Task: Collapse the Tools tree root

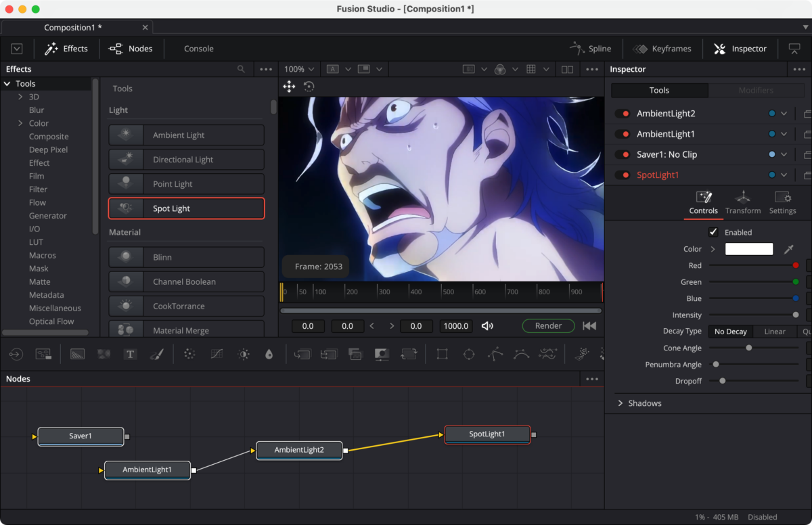Action: coord(7,84)
